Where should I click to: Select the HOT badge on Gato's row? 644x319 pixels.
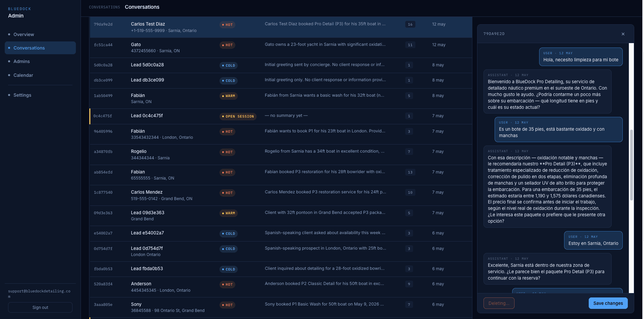[x=227, y=45]
